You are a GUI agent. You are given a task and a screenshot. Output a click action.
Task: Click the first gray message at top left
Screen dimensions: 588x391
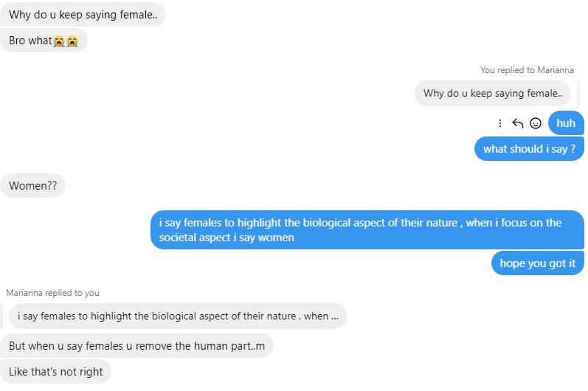(x=83, y=14)
